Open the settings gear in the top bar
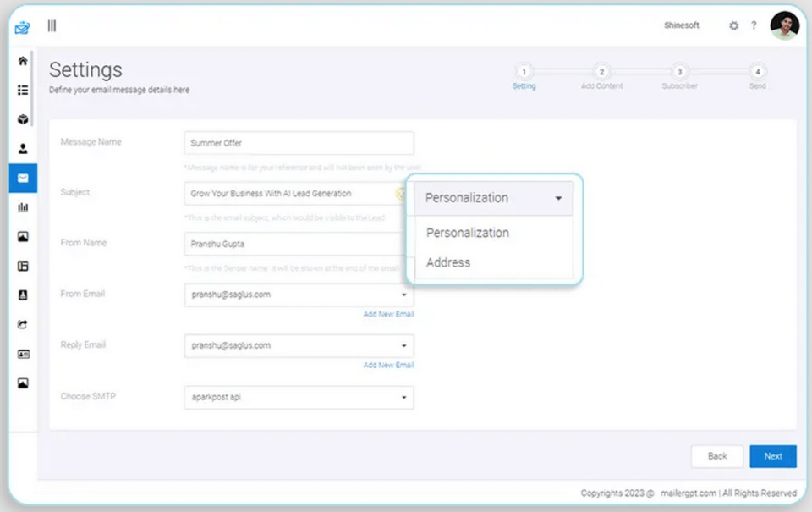 coord(733,25)
